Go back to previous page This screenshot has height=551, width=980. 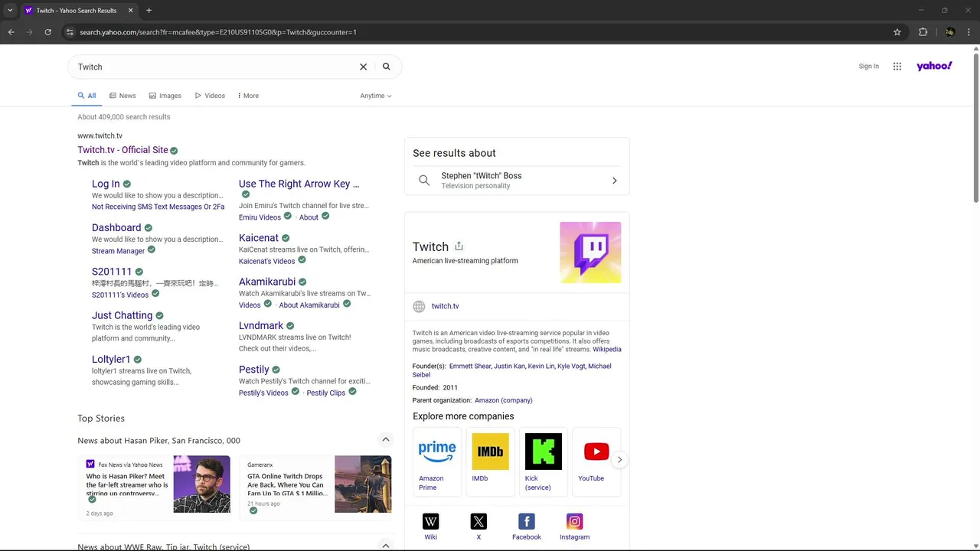point(11,32)
